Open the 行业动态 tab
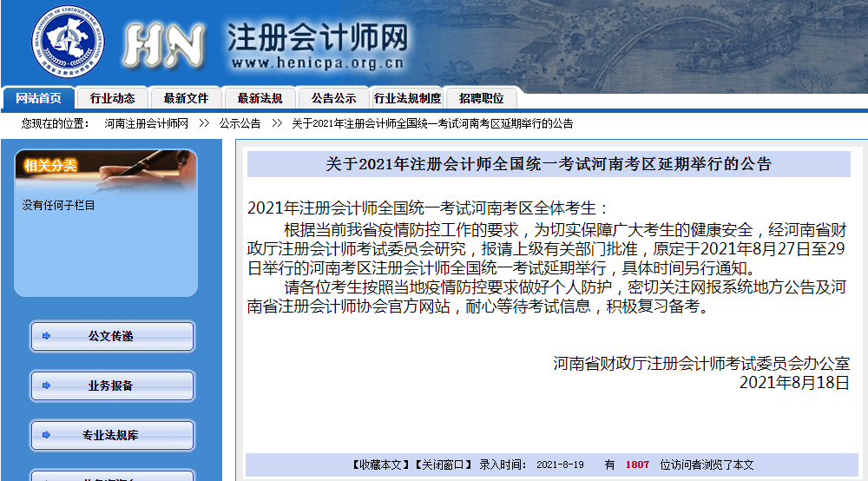This screenshot has height=481, width=868. pyautogui.click(x=112, y=98)
